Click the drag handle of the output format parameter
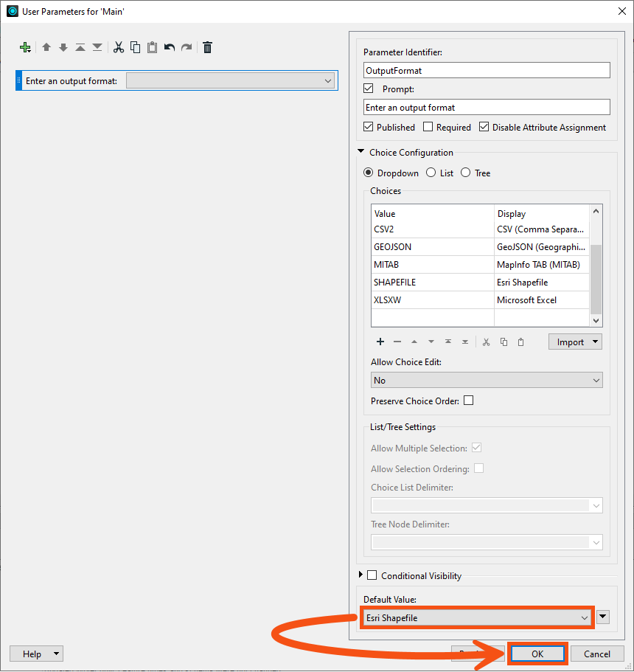The height and width of the screenshot is (672, 634). (18, 80)
